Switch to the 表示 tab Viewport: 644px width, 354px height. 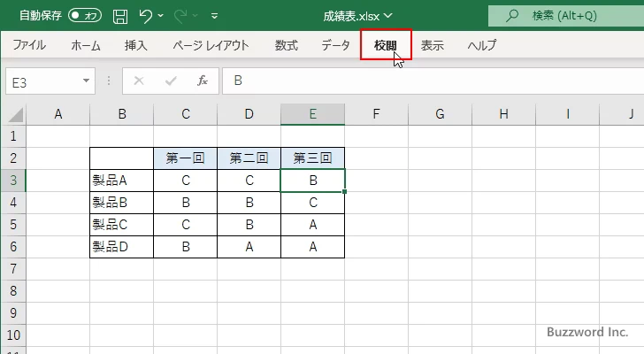pyautogui.click(x=433, y=45)
